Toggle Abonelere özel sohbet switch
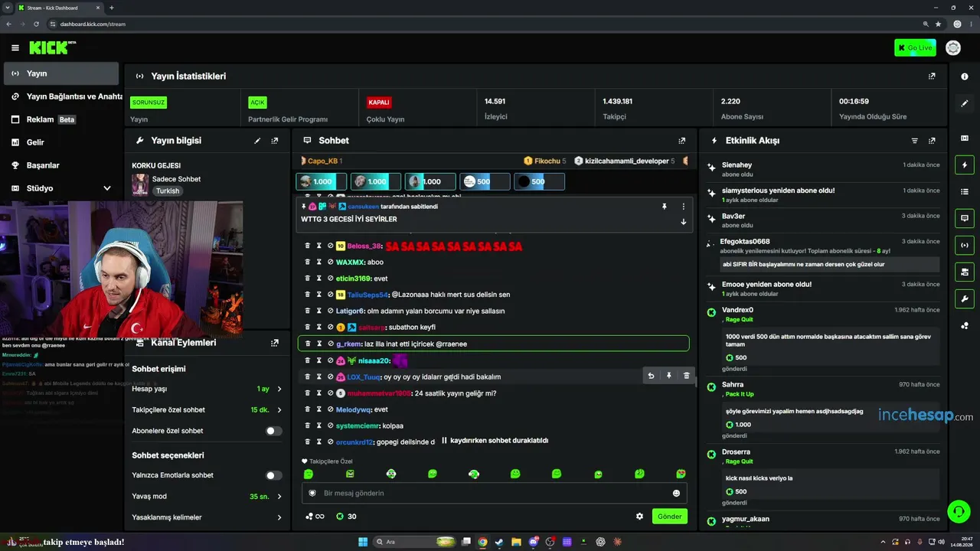This screenshot has height=551, width=980. (273, 431)
